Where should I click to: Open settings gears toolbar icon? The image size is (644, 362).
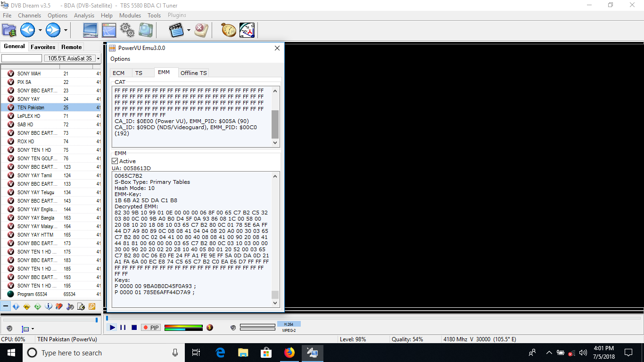tap(127, 31)
